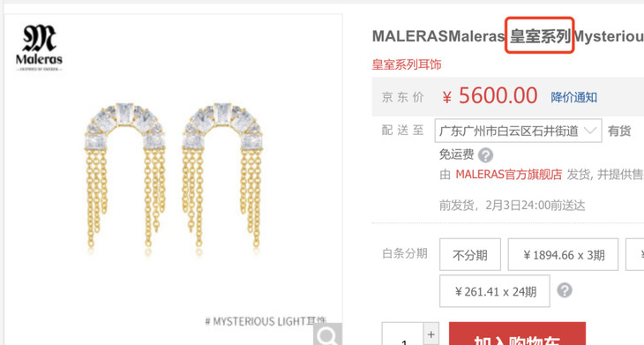The width and height of the screenshot is (644, 345).
Task: Click the red 皇室系列耳饰 subtitle
Action: click(x=407, y=64)
